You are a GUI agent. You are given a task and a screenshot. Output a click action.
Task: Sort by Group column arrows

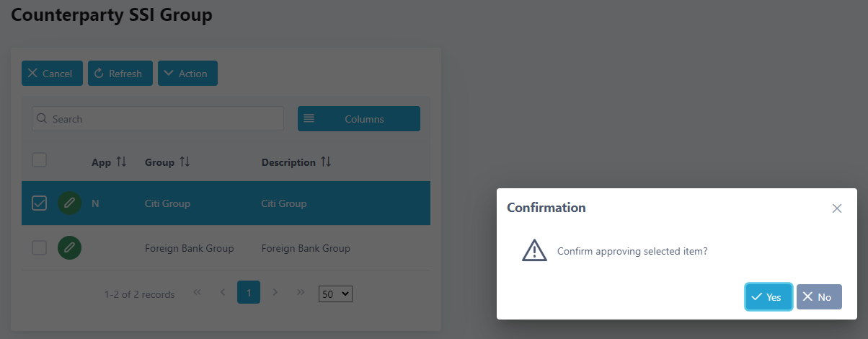[x=185, y=162]
